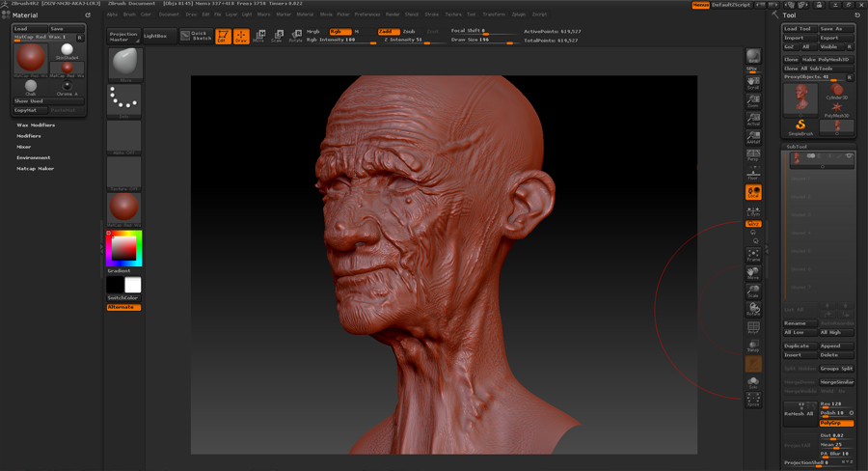Screen dimensions: 868x471
Task: Open the Preferences menu
Action: coord(367,14)
